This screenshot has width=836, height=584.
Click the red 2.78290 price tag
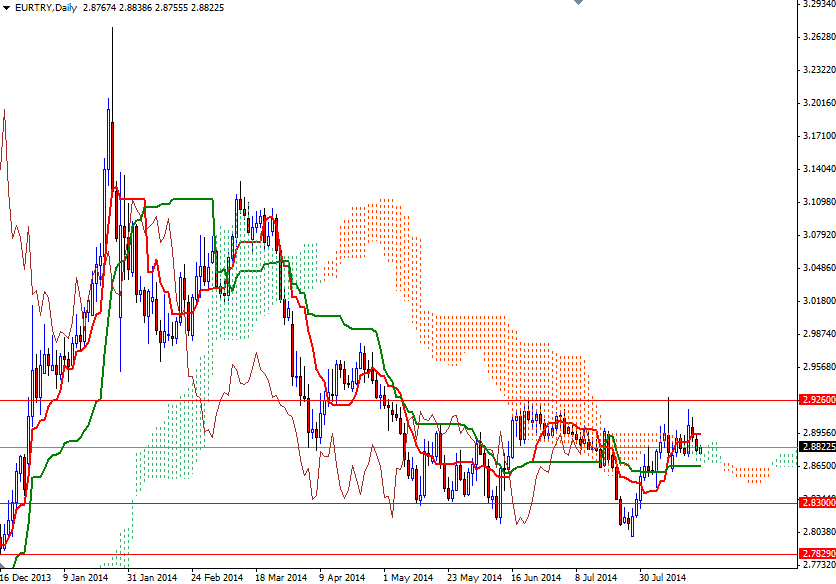pos(816,551)
